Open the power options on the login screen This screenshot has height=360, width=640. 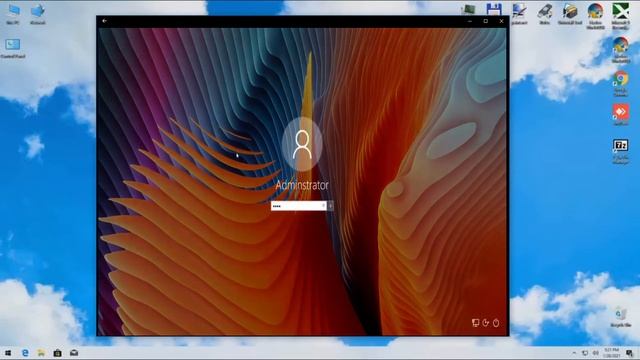click(496, 323)
